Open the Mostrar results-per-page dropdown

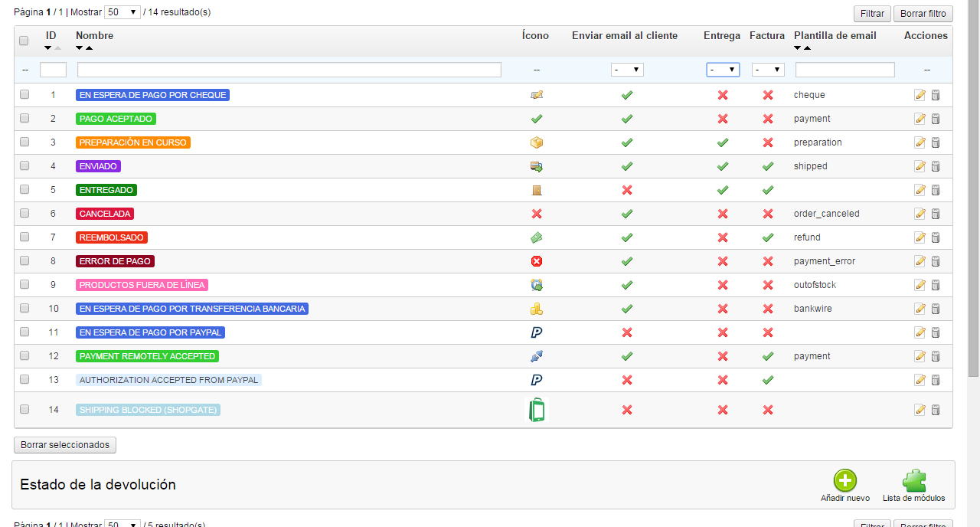[x=122, y=12]
